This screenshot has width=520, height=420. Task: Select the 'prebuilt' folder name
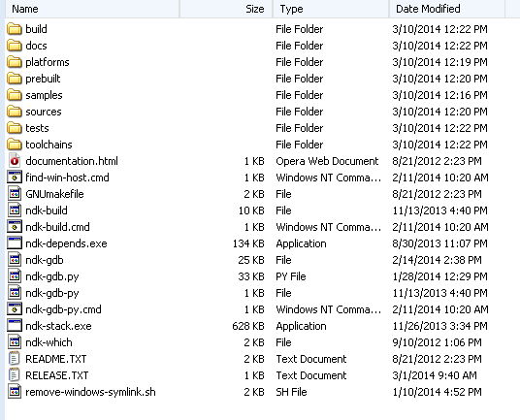click(43, 79)
